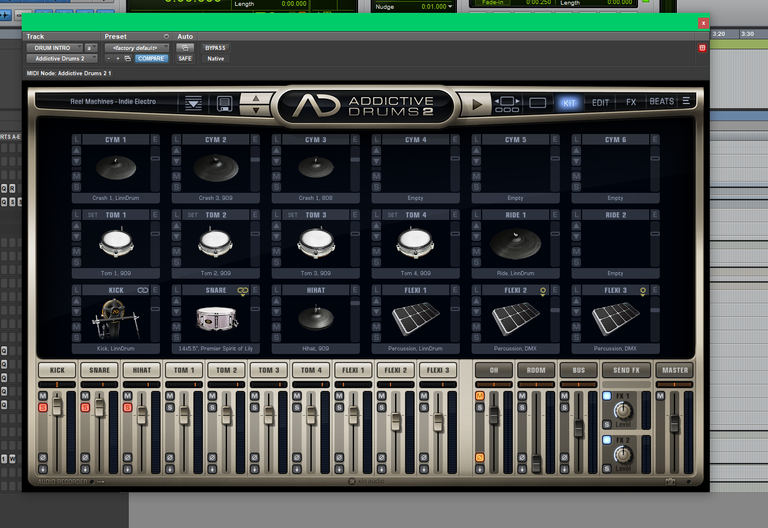Load a kitpiece with CYM 1's L button
768x528 pixels.
pos(76,140)
